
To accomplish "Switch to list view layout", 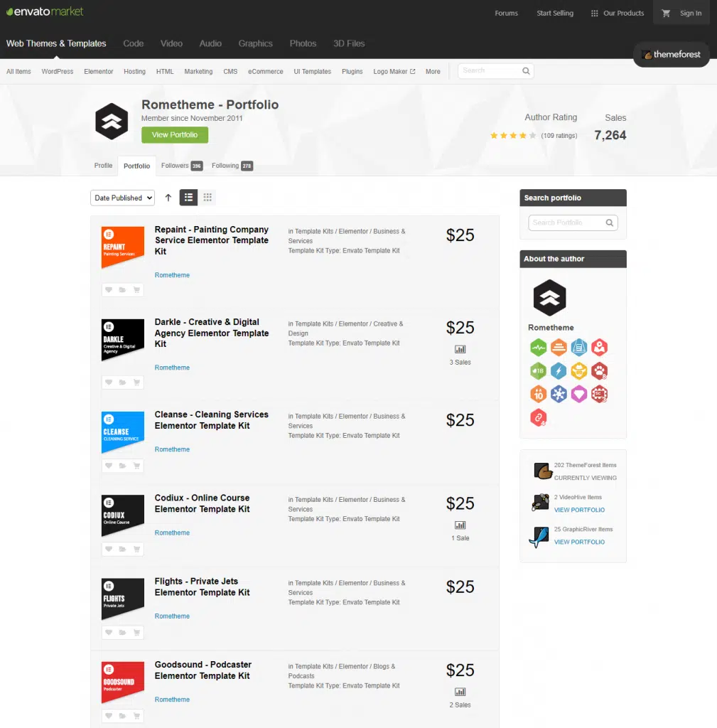I will [188, 198].
